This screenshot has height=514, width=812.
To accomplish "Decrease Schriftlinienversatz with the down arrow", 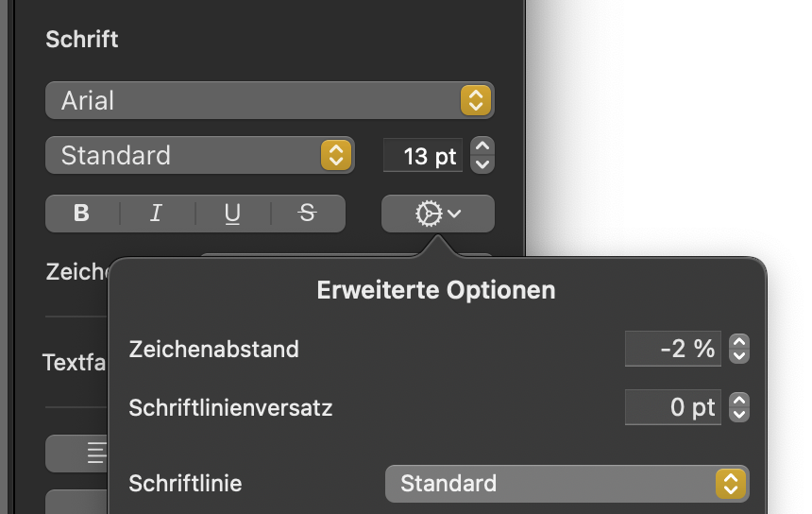I will click(x=739, y=416).
